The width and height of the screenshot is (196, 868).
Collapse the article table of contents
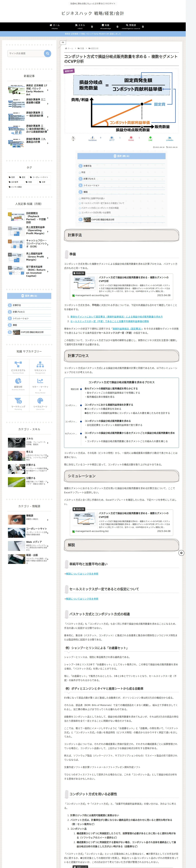coord(121,156)
